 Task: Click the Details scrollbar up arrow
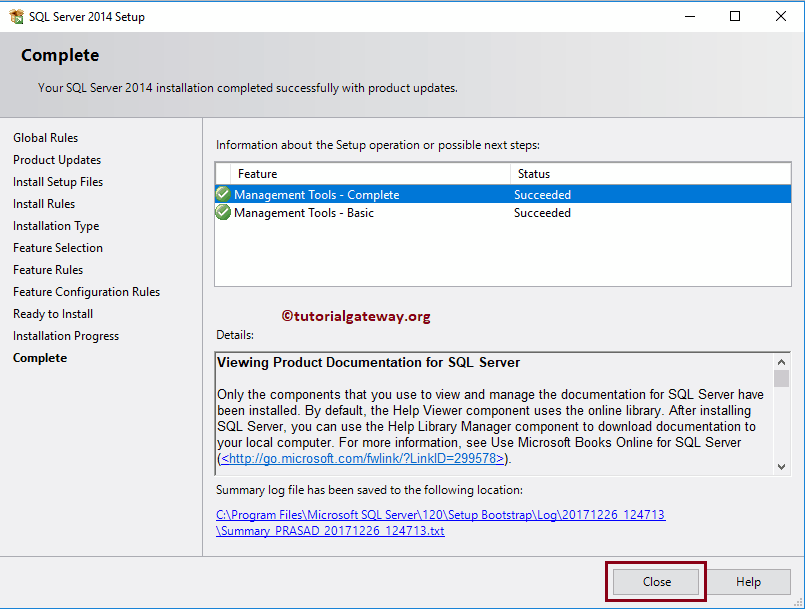[781, 362]
